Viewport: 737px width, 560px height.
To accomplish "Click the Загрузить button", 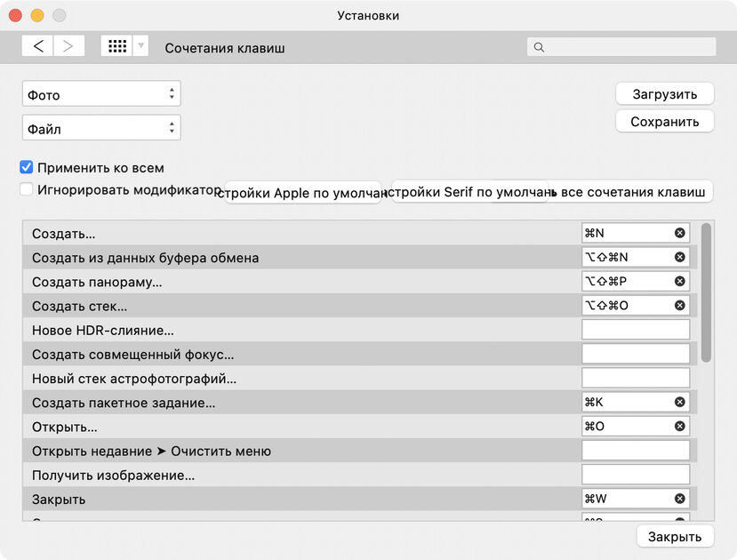I will click(x=665, y=94).
